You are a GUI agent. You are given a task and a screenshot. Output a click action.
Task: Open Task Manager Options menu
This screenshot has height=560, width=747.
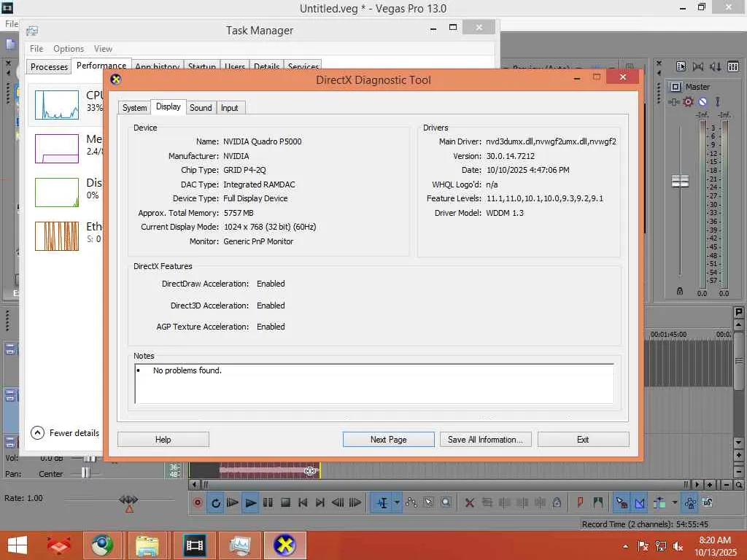[x=69, y=49]
